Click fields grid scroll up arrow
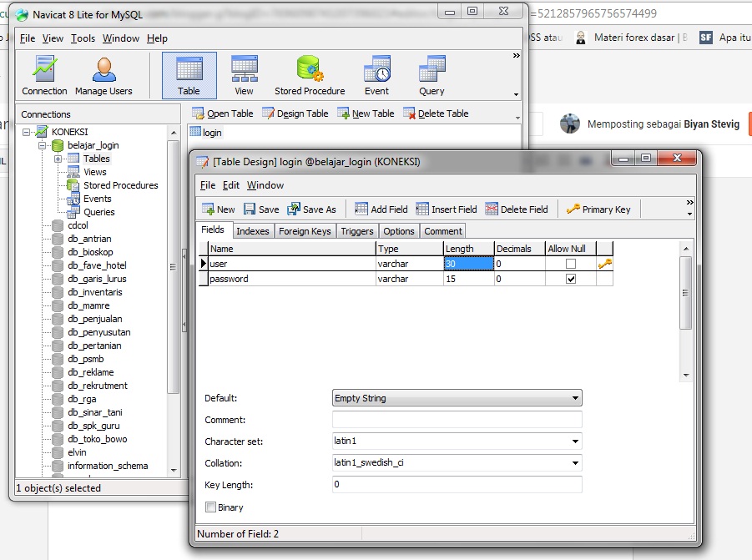The image size is (752, 560). (x=686, y=249)
